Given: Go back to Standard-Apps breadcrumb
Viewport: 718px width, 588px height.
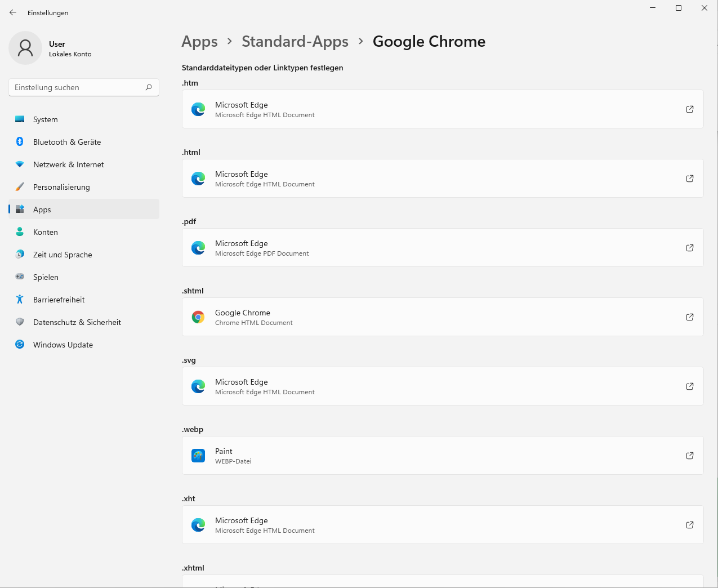Looking at the screenshot, I should [295, 42].
